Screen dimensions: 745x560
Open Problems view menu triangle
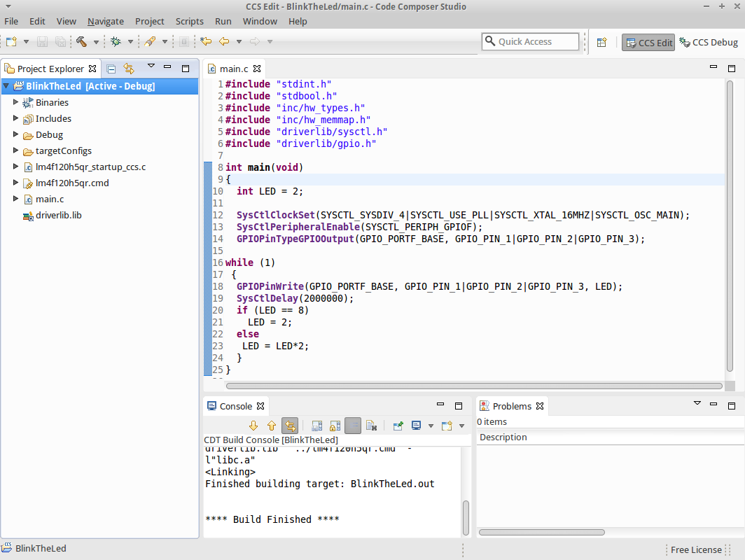697,403
